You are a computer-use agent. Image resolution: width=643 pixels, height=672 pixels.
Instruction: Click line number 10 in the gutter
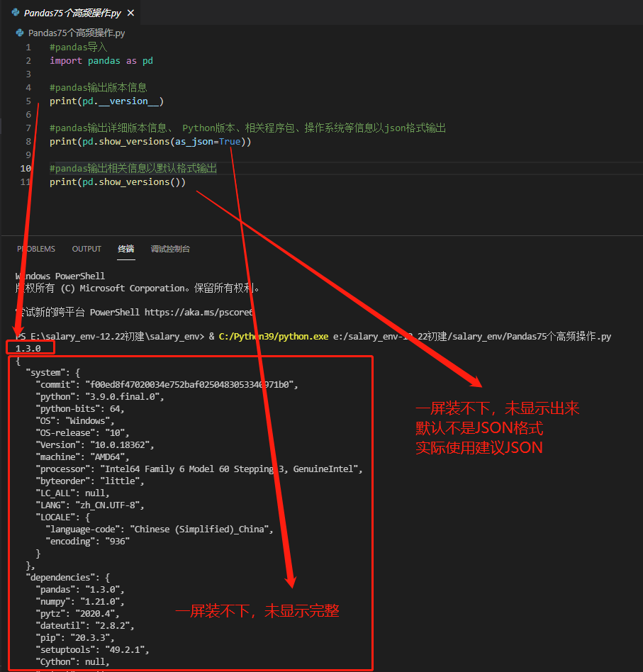point(25,168)
